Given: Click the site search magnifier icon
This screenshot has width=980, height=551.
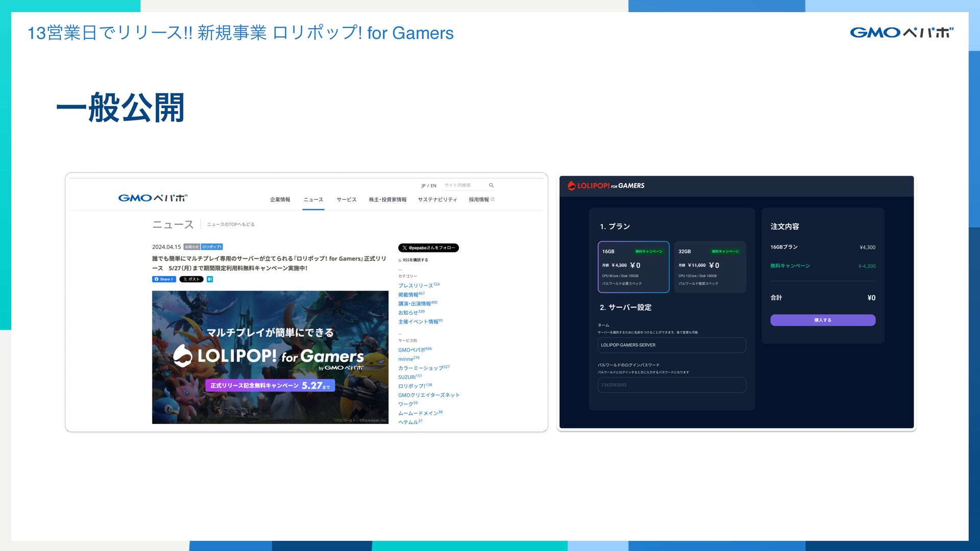Looking at the screenshot, I should coord(491,185).
